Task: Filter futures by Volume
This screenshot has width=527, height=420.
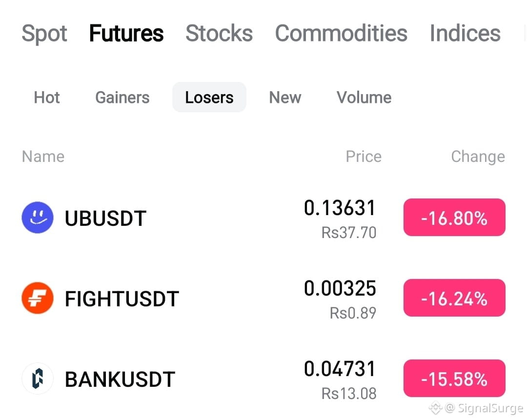Action: [364, 98]
